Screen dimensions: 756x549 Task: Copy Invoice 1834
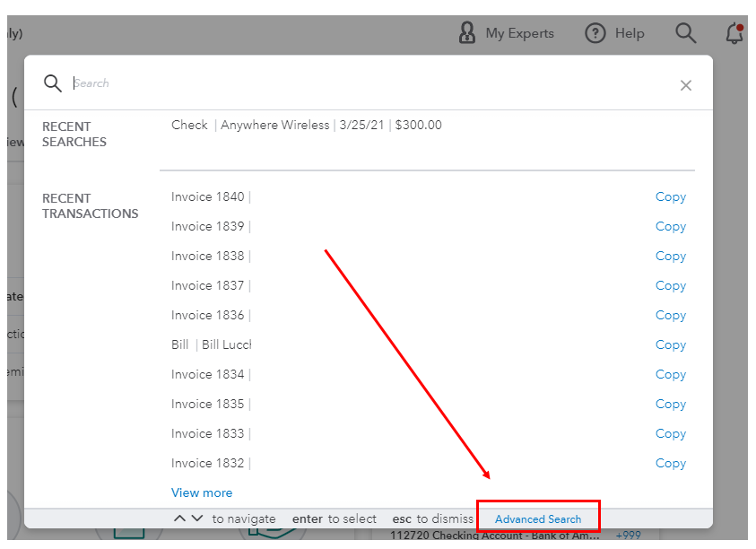click(x=670, y=375)
